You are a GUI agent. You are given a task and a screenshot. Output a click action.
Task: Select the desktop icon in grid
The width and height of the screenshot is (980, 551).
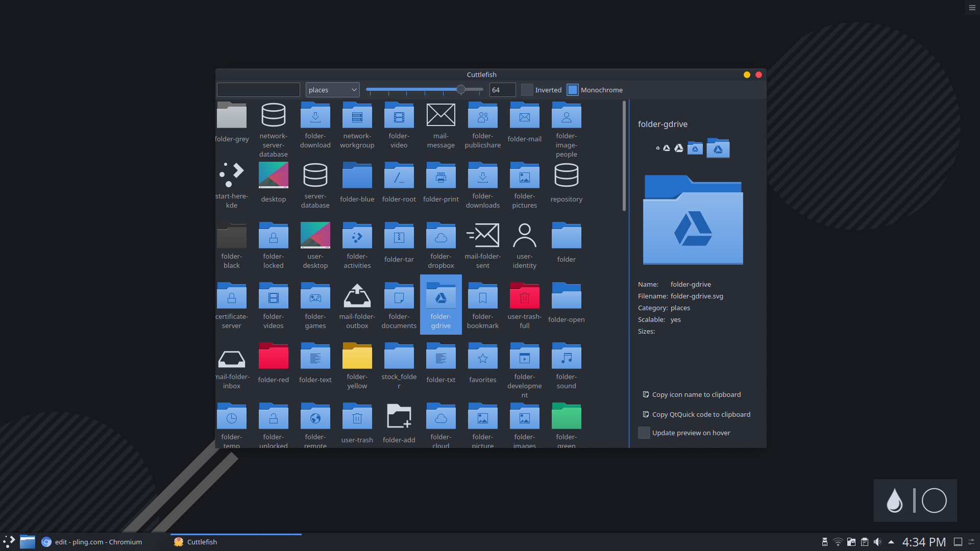click(274, 175)
